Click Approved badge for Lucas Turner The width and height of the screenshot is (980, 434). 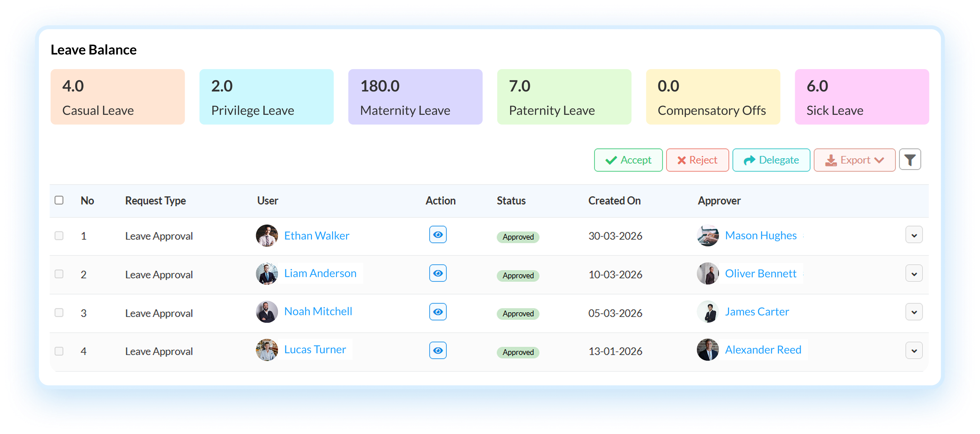point(518,352)
